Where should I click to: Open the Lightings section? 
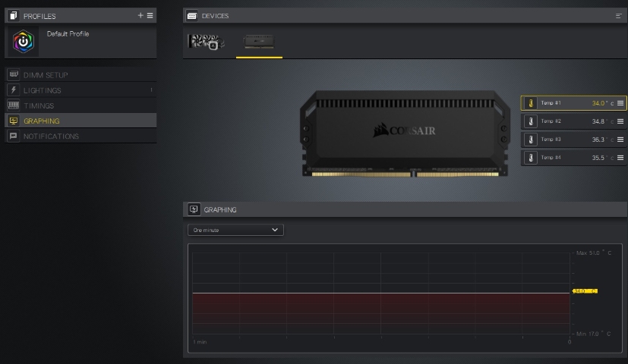[x=80, y=90]
